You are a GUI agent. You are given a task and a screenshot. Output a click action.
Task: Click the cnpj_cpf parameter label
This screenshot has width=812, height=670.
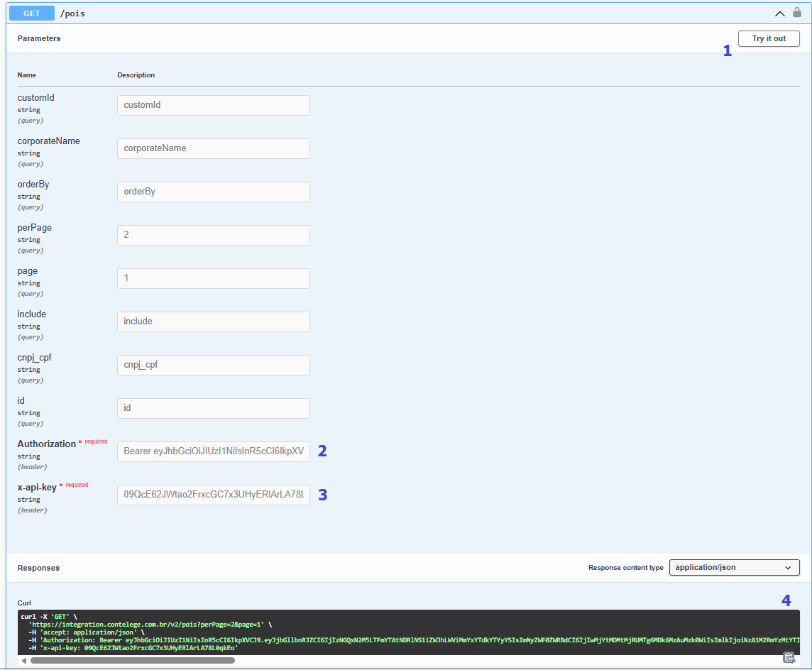click(35, 358)
